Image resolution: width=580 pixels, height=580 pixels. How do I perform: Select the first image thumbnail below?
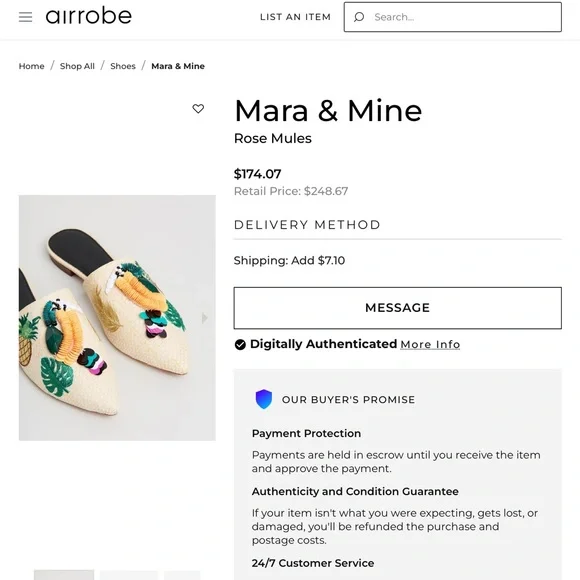[64, 575]
